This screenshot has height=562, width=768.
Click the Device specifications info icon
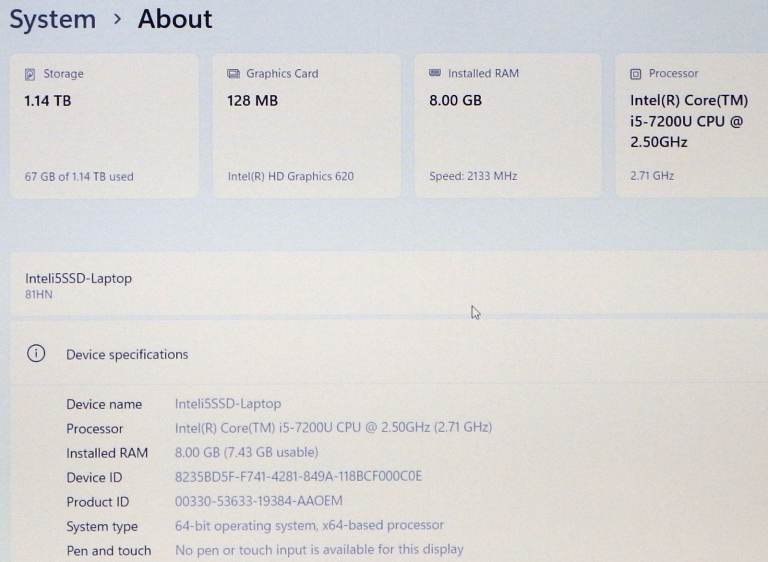pyautogui.click(x=36, y=353)
